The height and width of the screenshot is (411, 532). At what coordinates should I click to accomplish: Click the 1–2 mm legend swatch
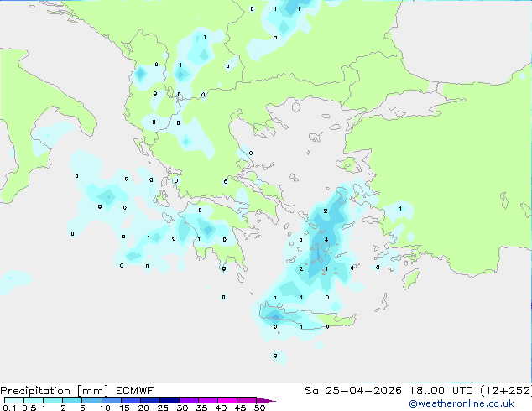53,400
